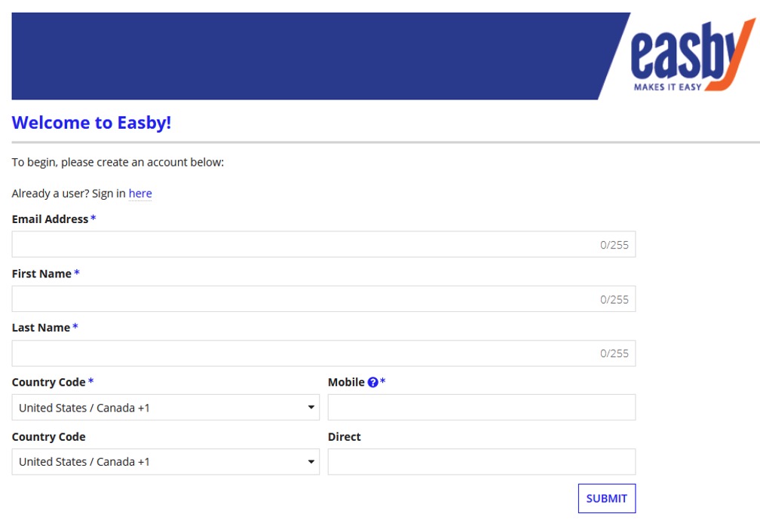
Task: Expand the Country Code dropdown beside Direct
Action: [166, 462]
